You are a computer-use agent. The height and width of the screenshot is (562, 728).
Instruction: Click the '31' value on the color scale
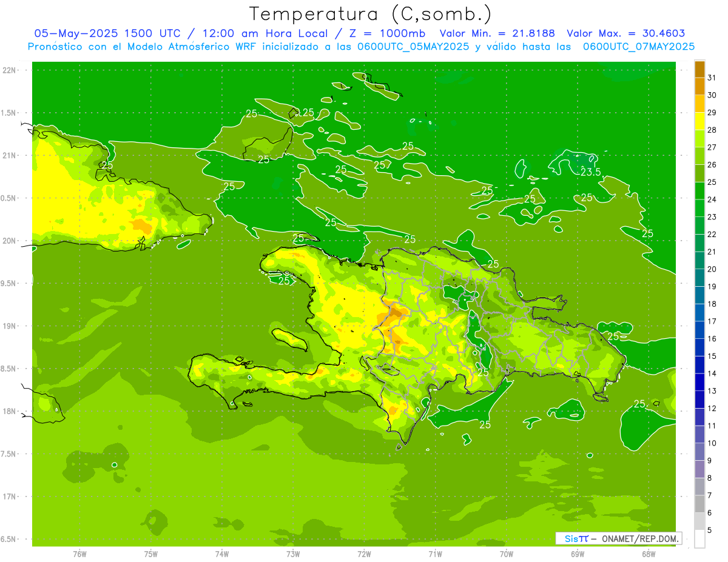click(x=712, y=78)
